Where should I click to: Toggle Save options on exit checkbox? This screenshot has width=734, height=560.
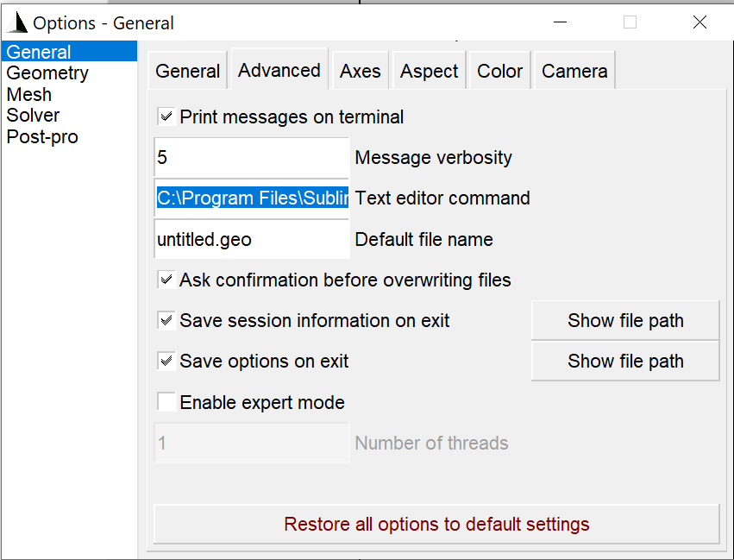tap(166, 361)
